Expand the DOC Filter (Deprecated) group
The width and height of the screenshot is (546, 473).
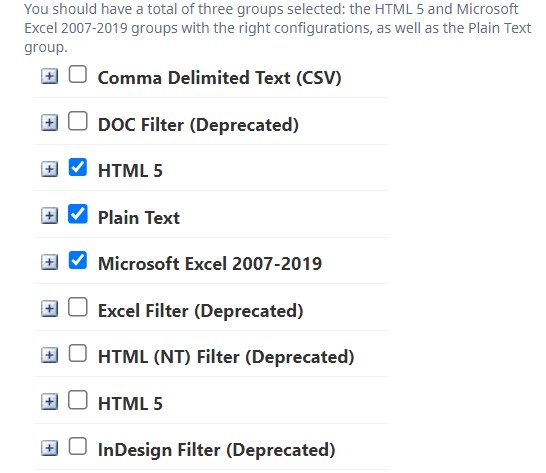[x=49, y=123]
